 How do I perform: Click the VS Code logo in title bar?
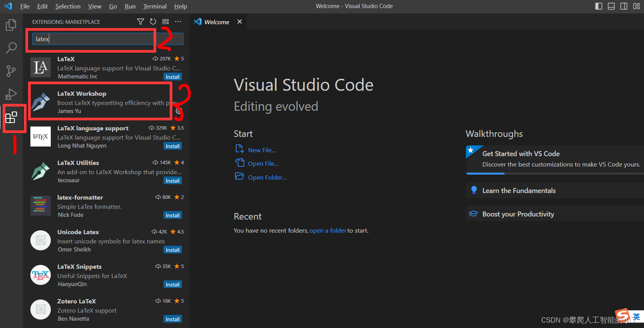click(8, 6)
